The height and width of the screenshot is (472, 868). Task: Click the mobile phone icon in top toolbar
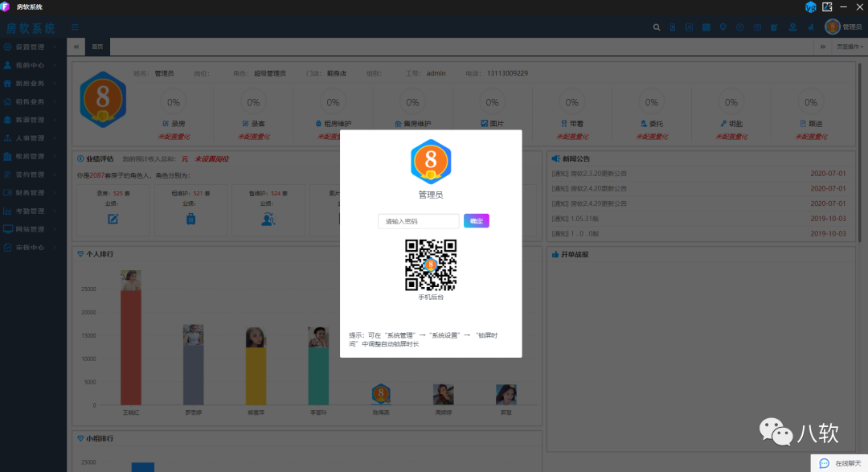[673, 27]
